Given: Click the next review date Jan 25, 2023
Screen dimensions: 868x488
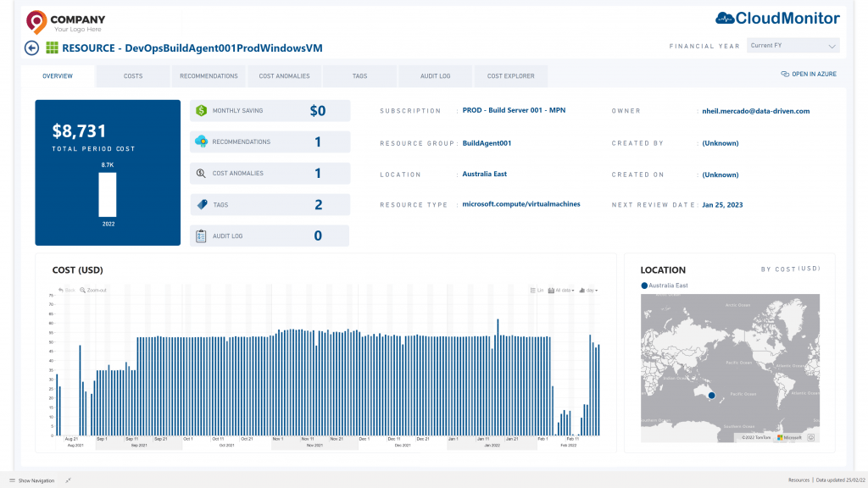Looking at the screenshot, I should click(x=722, y=205).
